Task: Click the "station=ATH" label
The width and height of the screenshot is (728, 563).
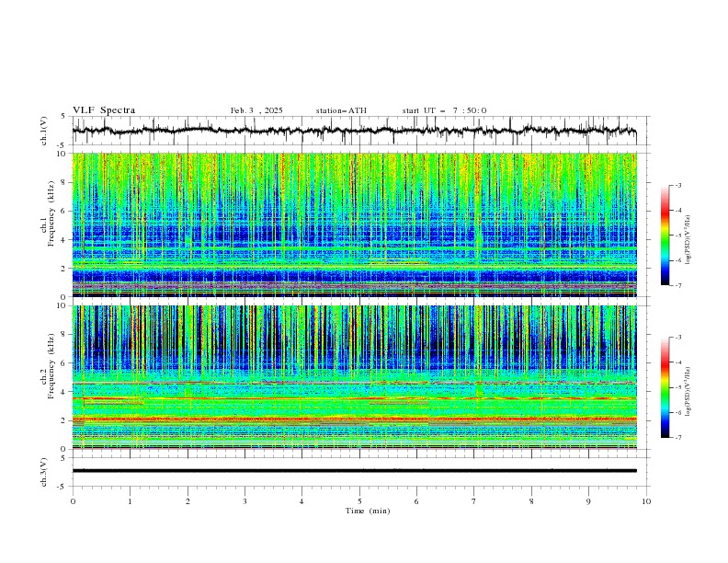Action: tap(341, 110)
